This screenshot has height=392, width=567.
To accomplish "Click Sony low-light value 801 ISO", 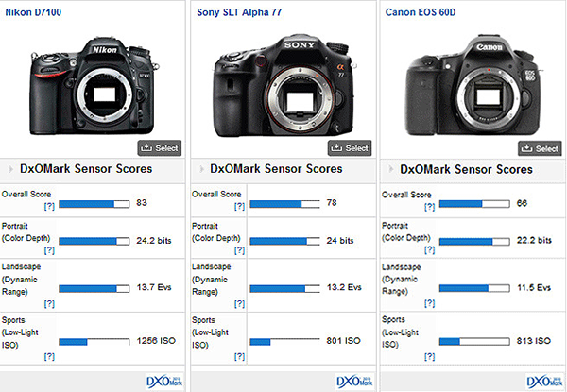I will (343, 341).
